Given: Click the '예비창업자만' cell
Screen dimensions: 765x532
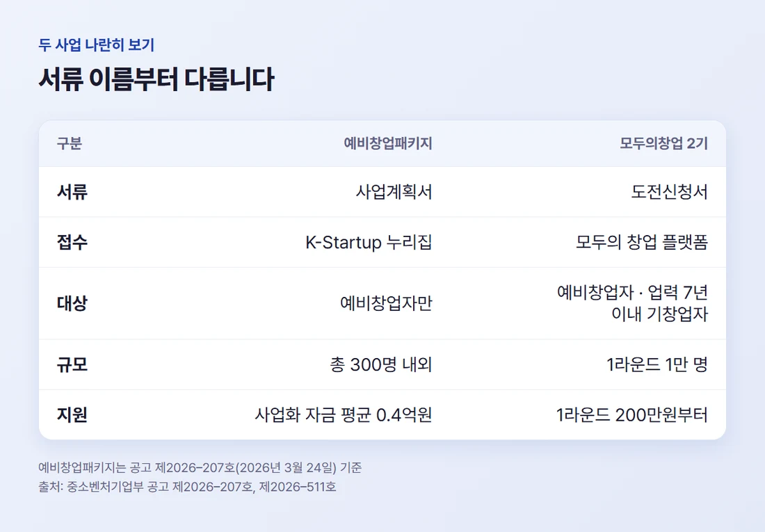Looking at the screenshot, I should 386,303.
